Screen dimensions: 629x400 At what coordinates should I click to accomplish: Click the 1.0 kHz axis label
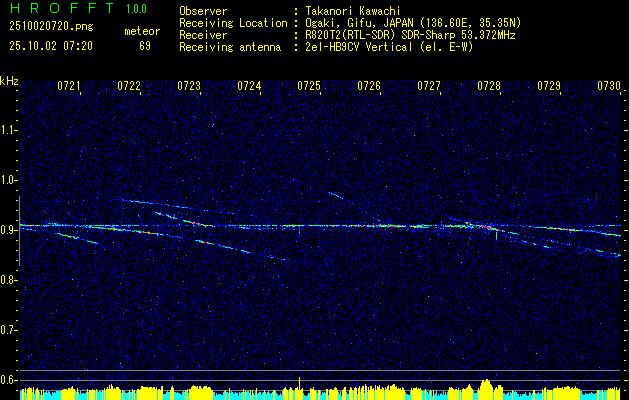8,180
